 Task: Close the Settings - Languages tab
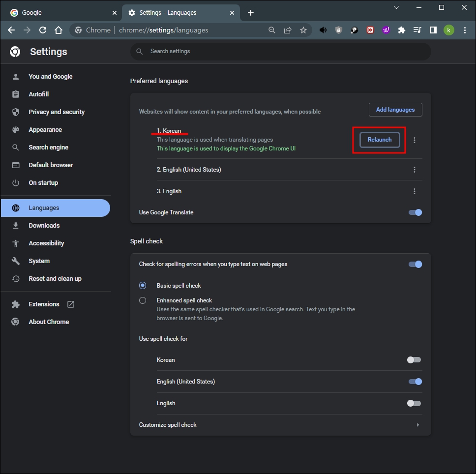232,13
